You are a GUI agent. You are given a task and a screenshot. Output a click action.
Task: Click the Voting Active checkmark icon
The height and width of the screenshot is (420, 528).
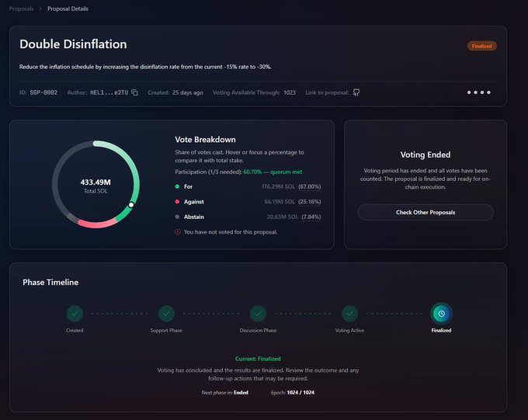click(x=350, y=314)
